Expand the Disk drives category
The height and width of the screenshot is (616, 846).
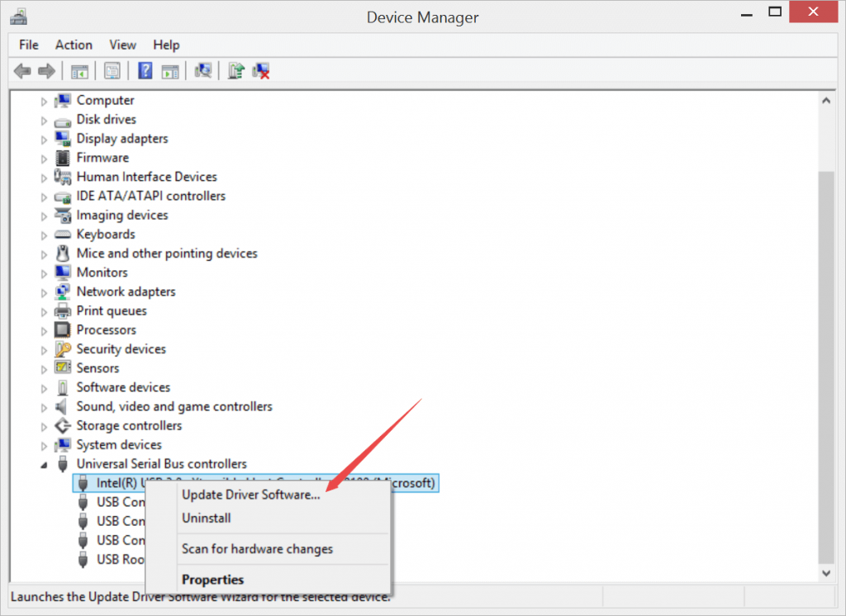point(44,119)
